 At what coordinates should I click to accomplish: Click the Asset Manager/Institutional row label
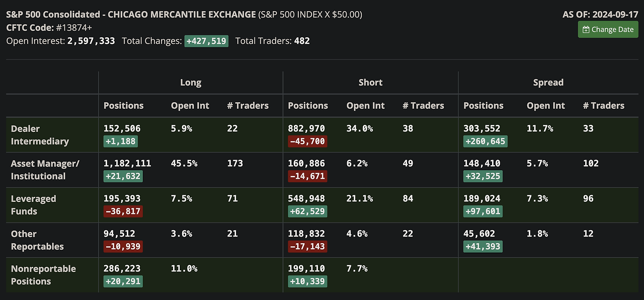[45, 170]
